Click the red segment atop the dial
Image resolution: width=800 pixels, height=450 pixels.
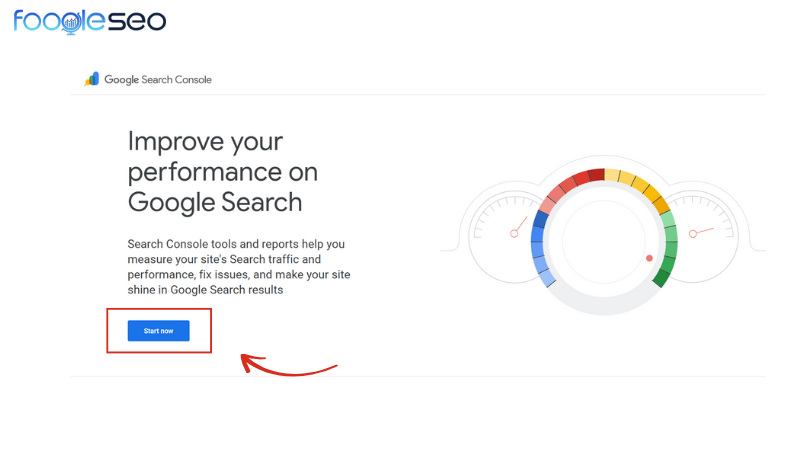tap(585, 177)
